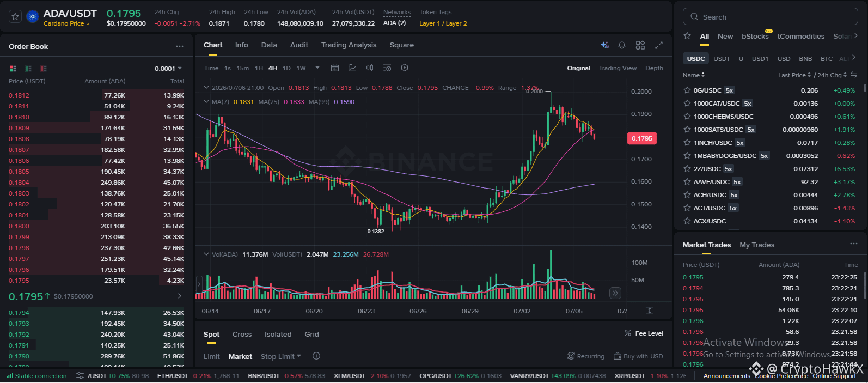The height and width of the screenshot is (383, 868).
Task: Expand current price 0.1795 detail chevron
Action: click(180, 296)
